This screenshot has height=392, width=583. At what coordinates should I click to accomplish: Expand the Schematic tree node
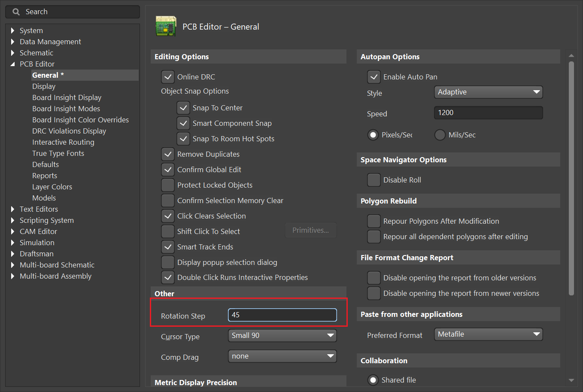(12, 53)
